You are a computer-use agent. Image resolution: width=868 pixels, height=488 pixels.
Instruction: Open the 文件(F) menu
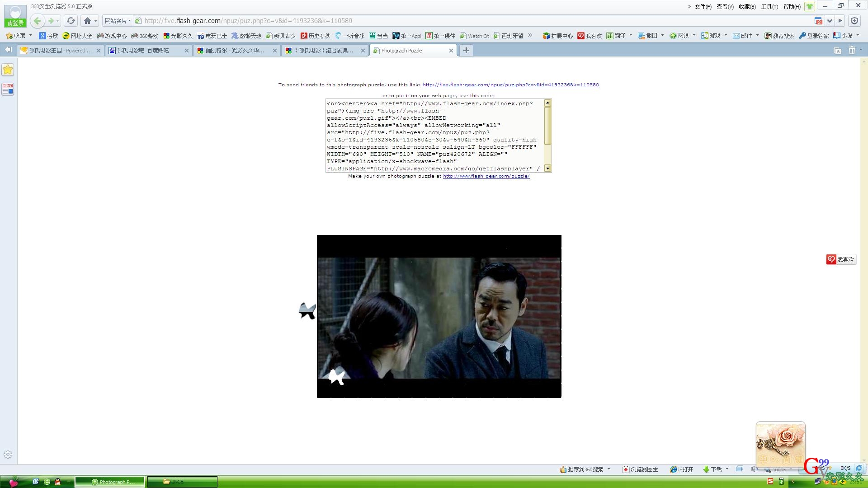coord(703,7)
